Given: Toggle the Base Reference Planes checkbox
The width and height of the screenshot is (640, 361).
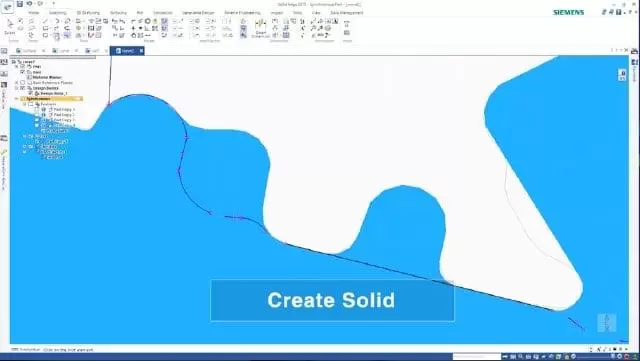Looking at the screenshot, I should click(x=23, y=82).
